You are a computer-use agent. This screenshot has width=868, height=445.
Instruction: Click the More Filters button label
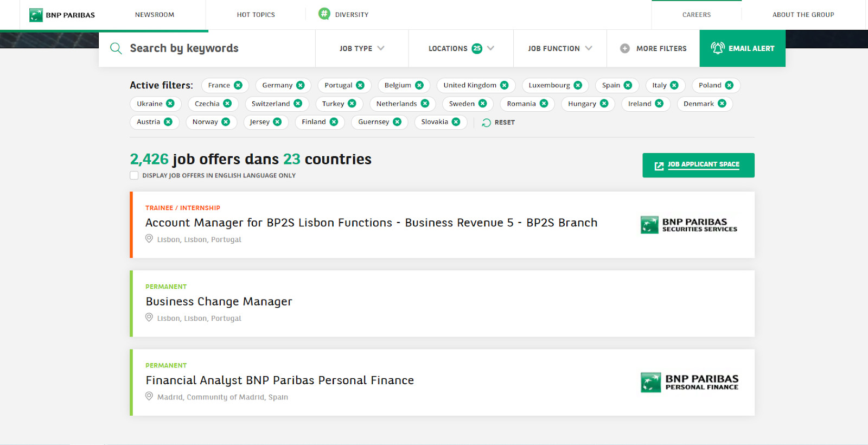(x=661, y=48)
